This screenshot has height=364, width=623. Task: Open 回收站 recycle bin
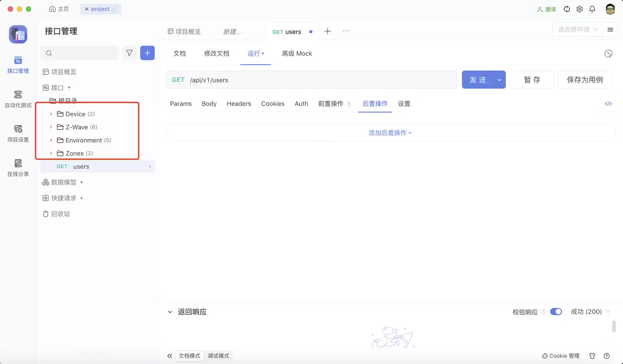56,214
